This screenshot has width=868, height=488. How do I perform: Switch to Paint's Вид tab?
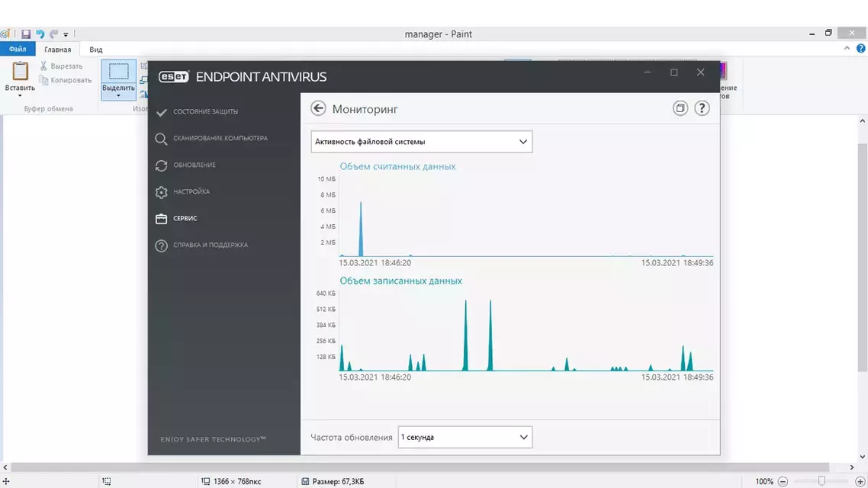pos(96,50)
